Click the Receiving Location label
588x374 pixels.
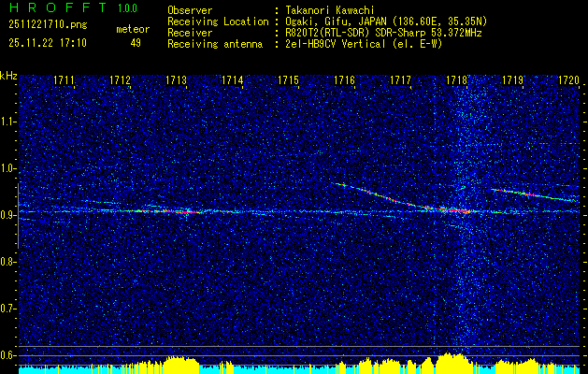(218, 22)
